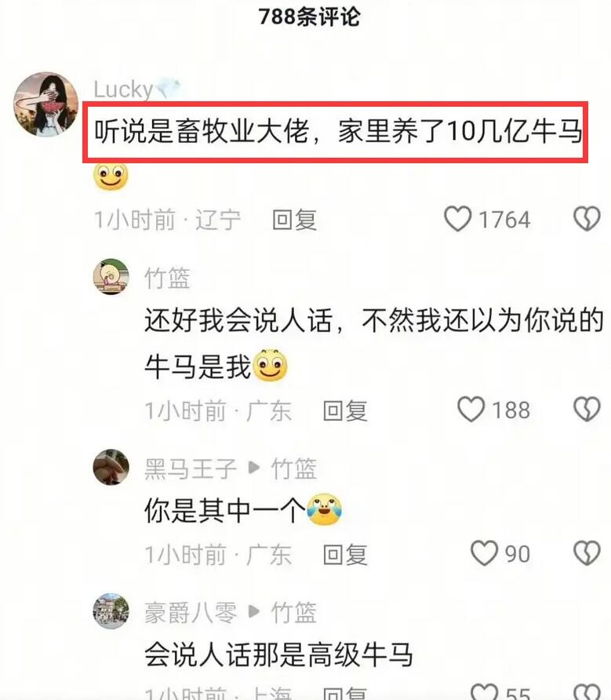Select the 788条评论 header
611x700 pixels.
[309, 17]
